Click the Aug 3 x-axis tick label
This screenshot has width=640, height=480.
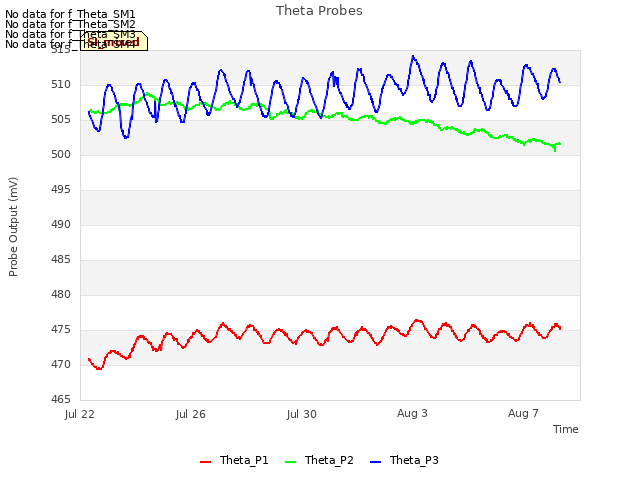[x=412, y=413]
